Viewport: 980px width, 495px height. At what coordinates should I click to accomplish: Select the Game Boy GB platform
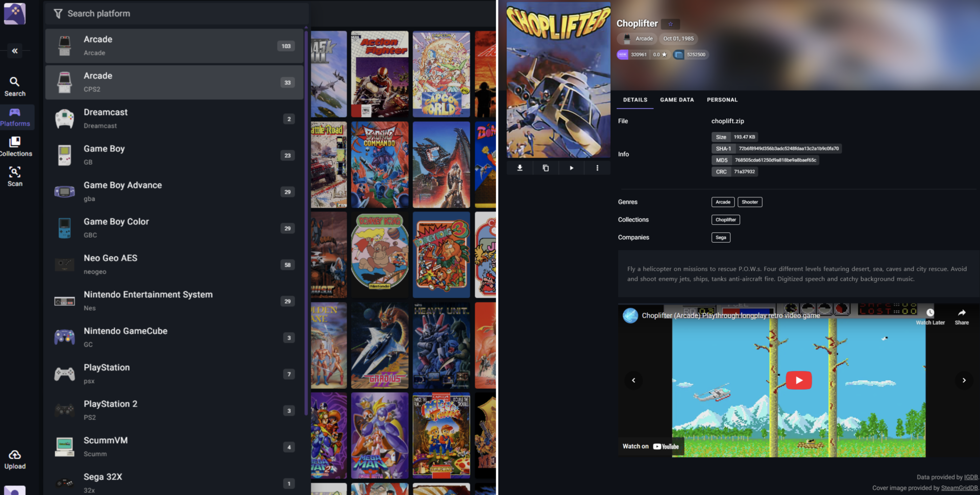174,155
